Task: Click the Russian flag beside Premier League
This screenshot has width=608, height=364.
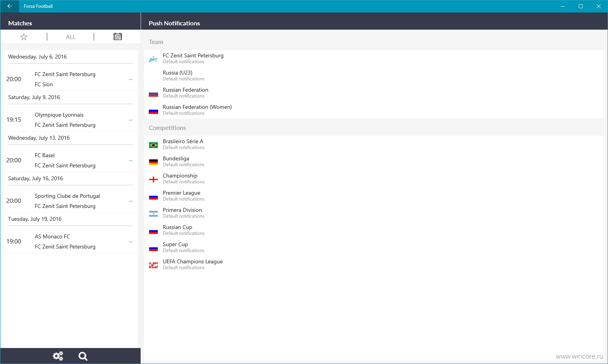Action: click(153, 197)
